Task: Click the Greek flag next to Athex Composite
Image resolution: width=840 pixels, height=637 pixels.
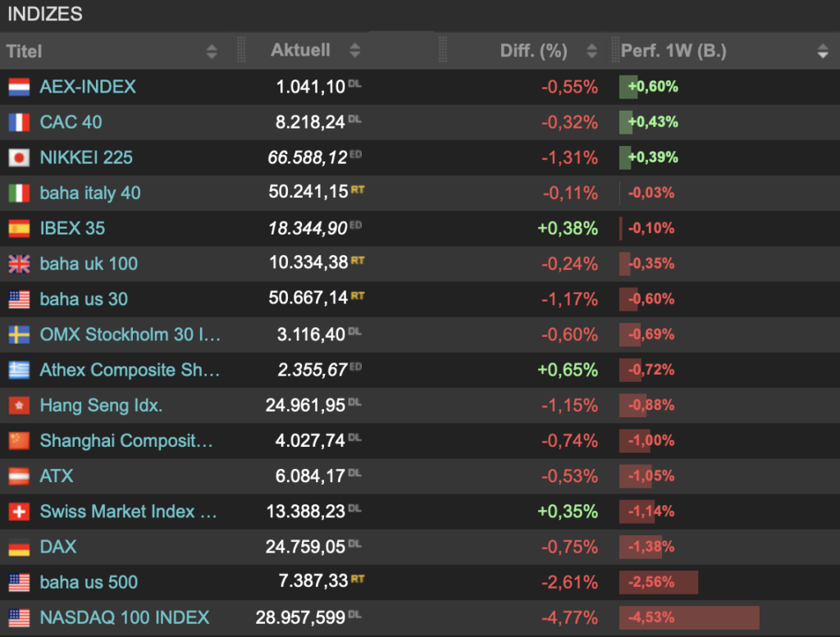Action: tap(19, 370)
